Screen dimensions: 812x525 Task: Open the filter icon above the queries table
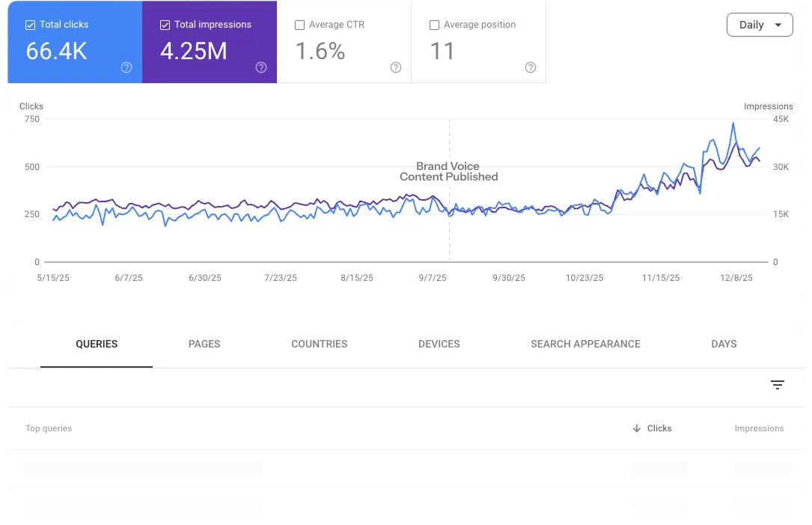[x=778, y=384]
